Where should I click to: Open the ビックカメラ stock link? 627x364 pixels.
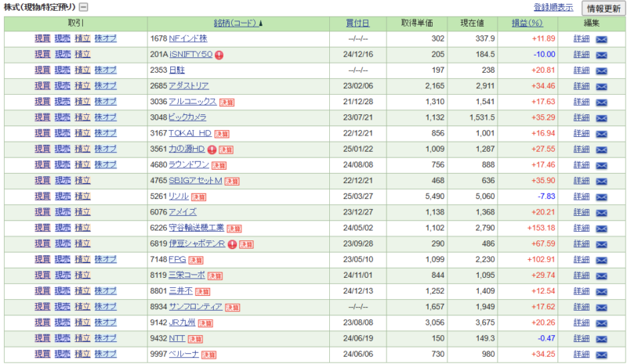click(x=187, y=117)
